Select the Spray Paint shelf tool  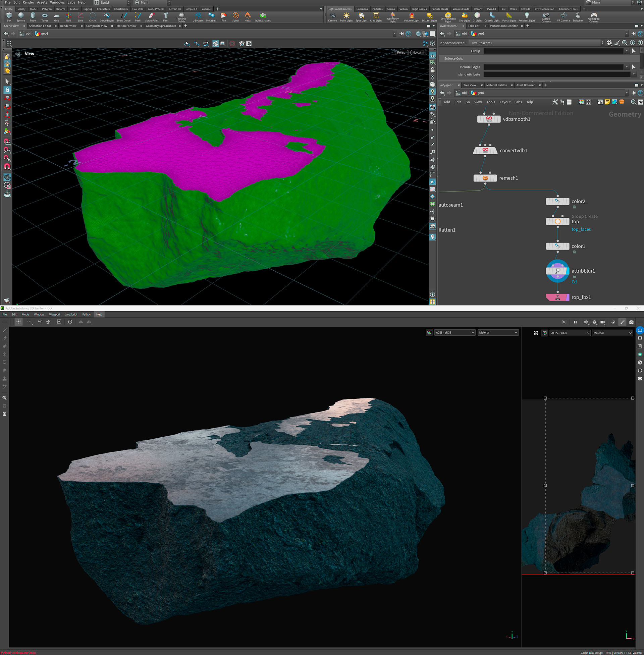coord(152,17)
